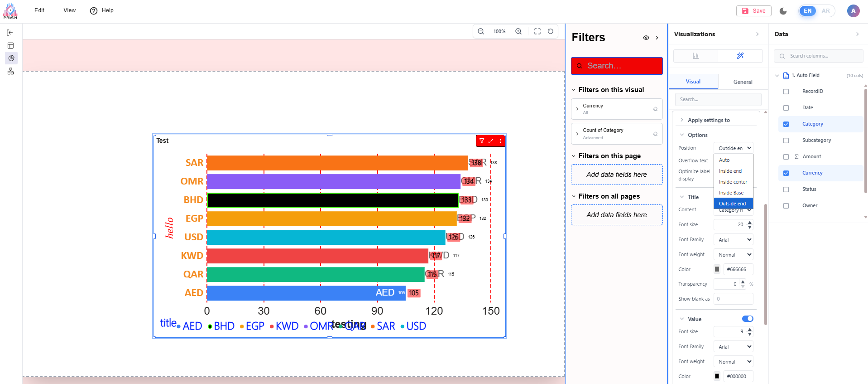The width and height of the screenshot is (868, 384).
Task: Click the Save button
Action: point(754,11)
